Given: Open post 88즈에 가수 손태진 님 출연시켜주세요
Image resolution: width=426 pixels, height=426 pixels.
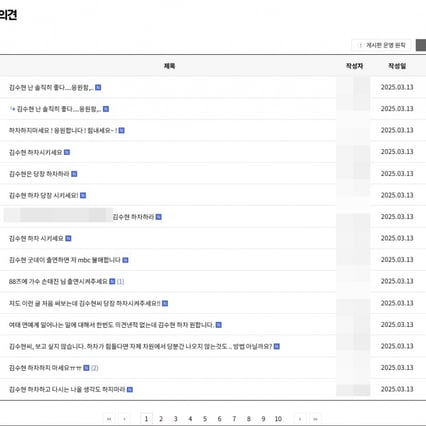Looking at the screenshot, I should 58,281.
